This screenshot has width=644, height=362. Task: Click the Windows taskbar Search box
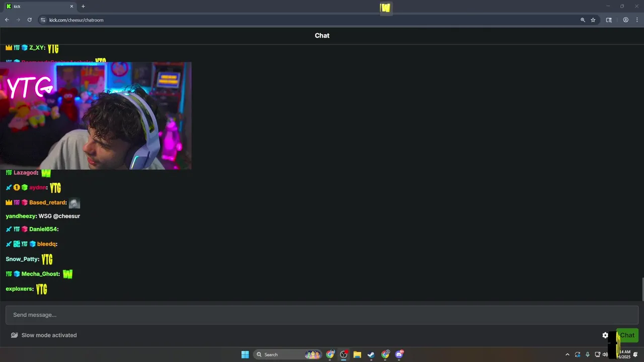coord(288,354)
